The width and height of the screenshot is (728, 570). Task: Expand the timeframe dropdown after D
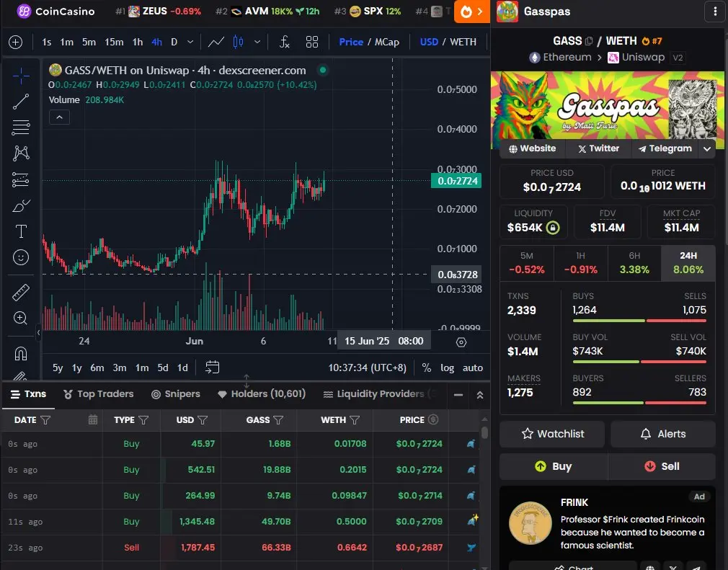(190, 43)
